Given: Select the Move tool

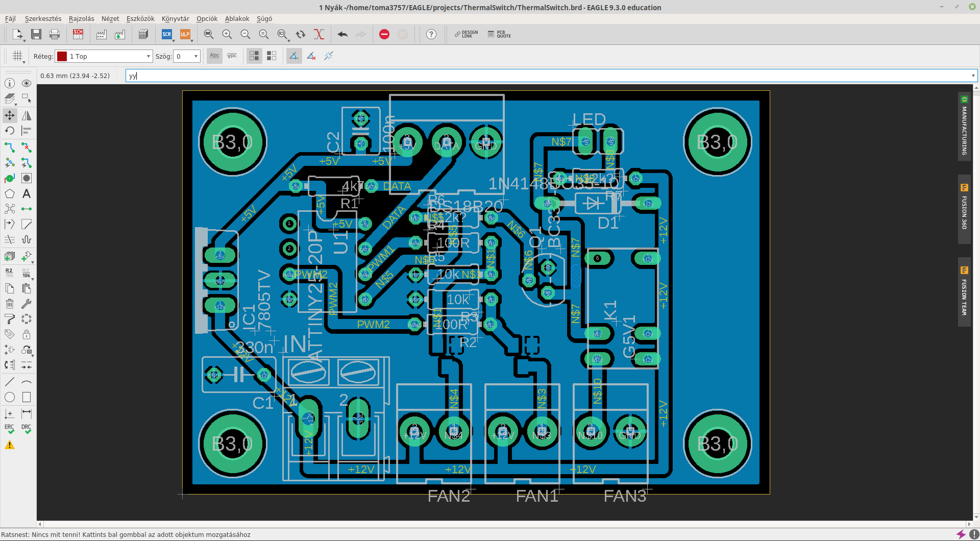Looking at the screenshot, I should [x=10, y=115].
